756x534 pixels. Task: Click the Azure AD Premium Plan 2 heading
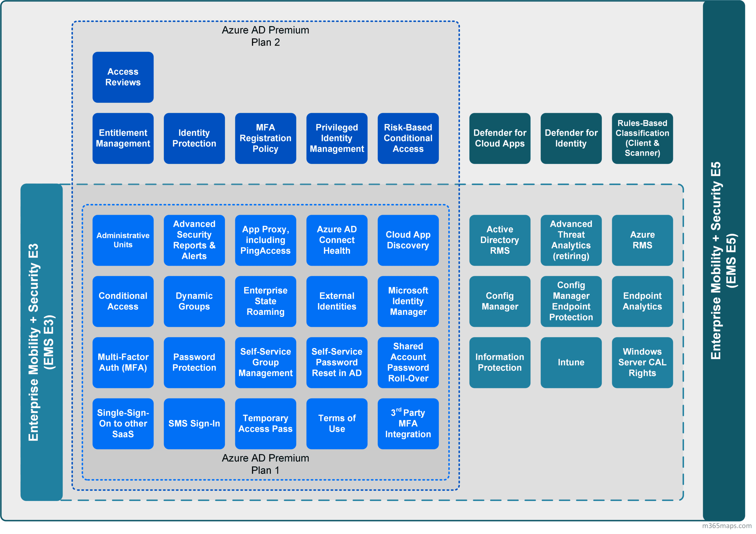coord(265,36)
